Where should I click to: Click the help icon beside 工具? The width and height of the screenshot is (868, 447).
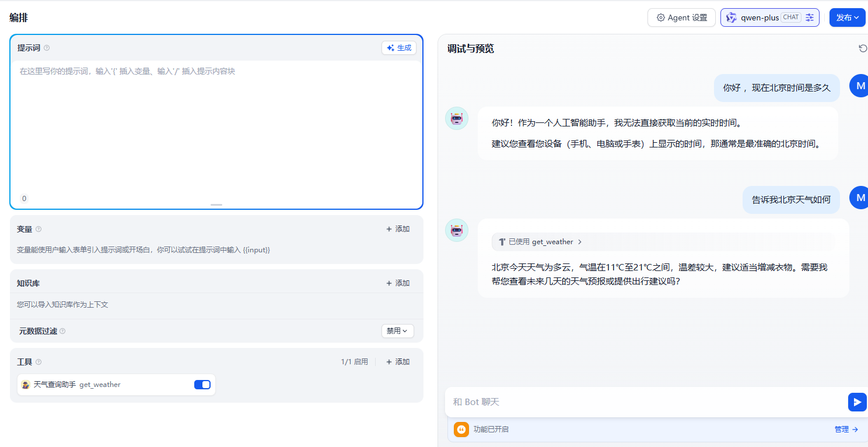(38, 362)
